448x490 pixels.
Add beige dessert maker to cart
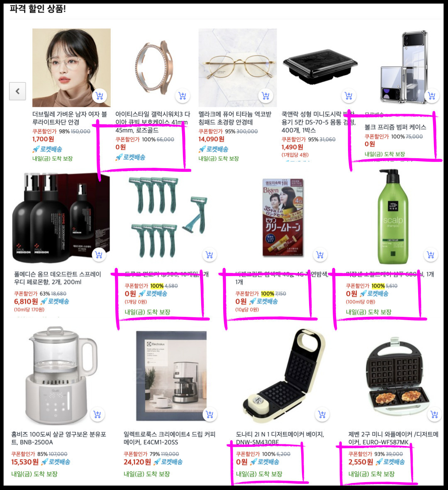click(322, 414)
